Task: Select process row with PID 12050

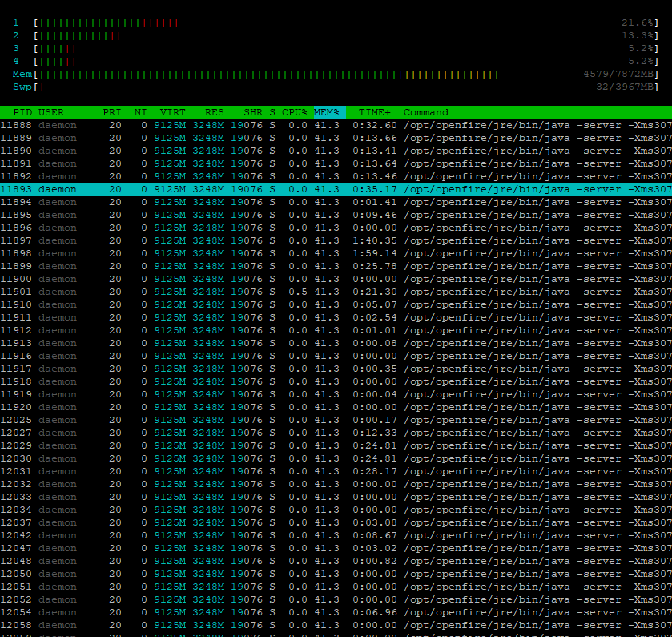Action: tap(336, 574)
